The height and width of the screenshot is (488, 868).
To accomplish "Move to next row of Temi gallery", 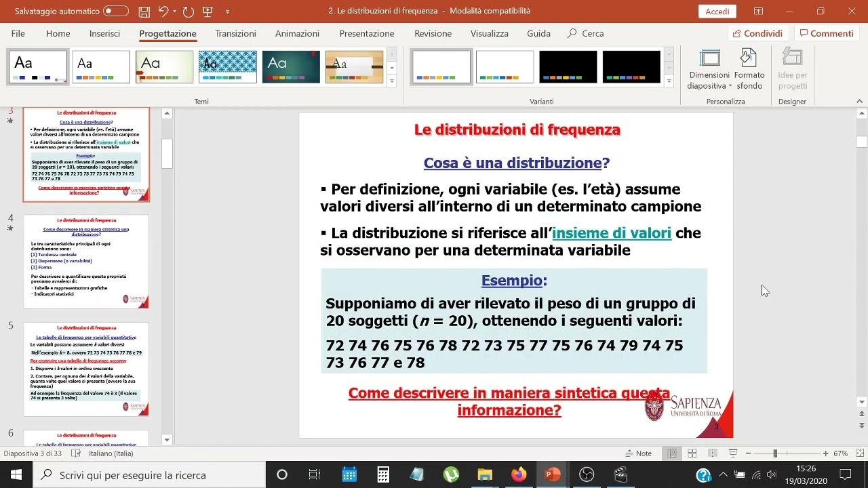I will (392, 68).
